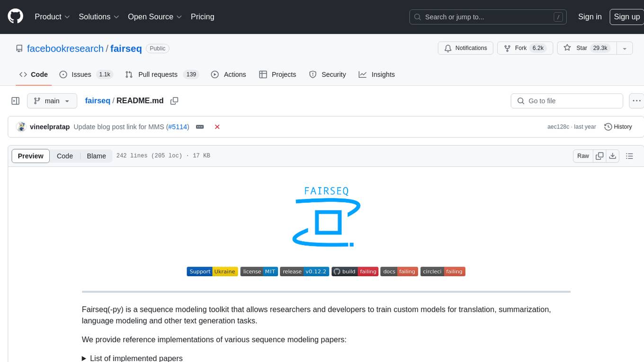Screen dimensions: 644x362
Task: Click docs failing badge
Action: [x=399, y=271]
